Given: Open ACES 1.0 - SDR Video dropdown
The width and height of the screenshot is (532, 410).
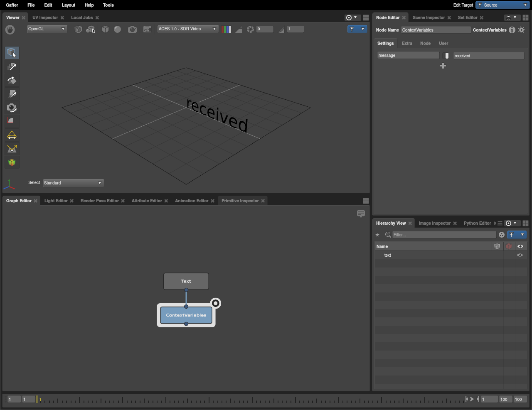Looking at the screenshot, I should point(187,29).
